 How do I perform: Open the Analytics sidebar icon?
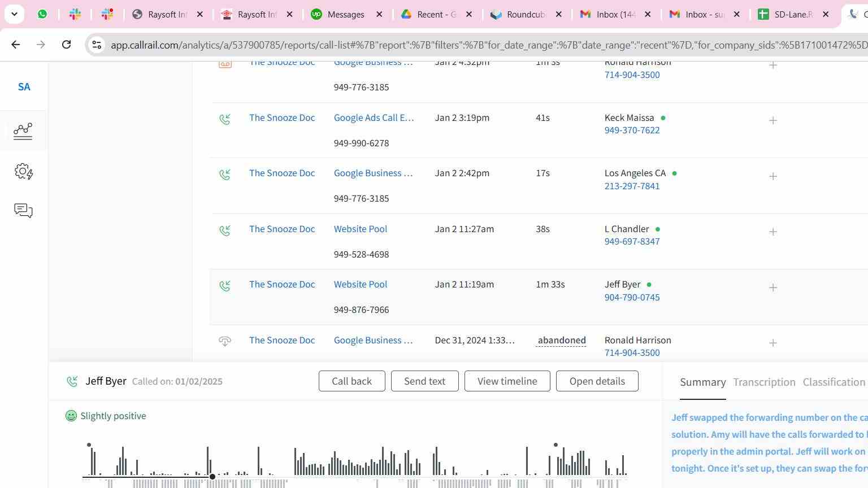click(x=23, y=130)
